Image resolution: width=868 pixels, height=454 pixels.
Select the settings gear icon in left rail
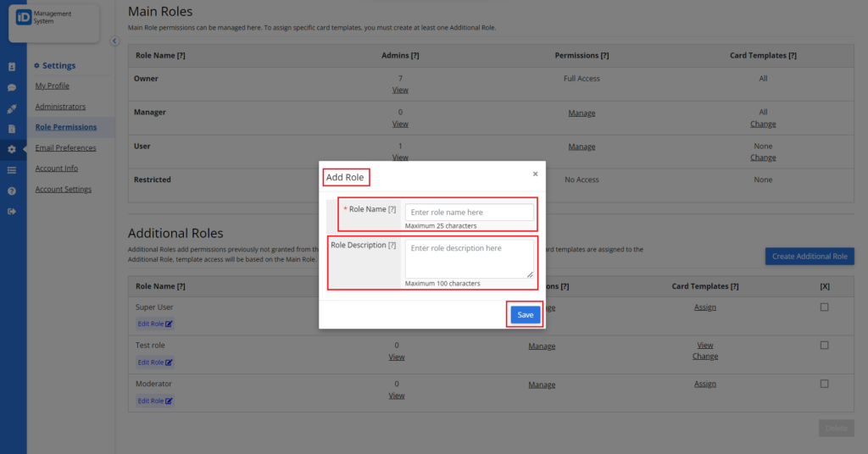(12, 149)
